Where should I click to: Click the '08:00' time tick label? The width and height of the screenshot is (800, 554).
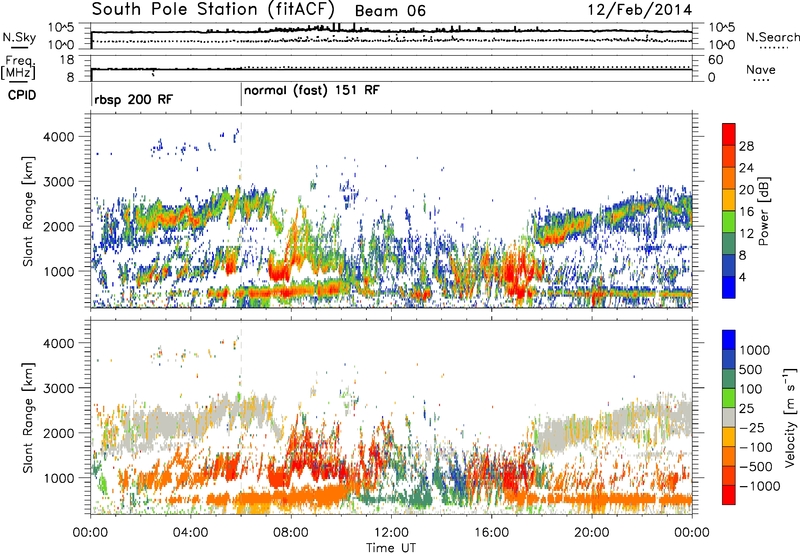click(291, 533)
